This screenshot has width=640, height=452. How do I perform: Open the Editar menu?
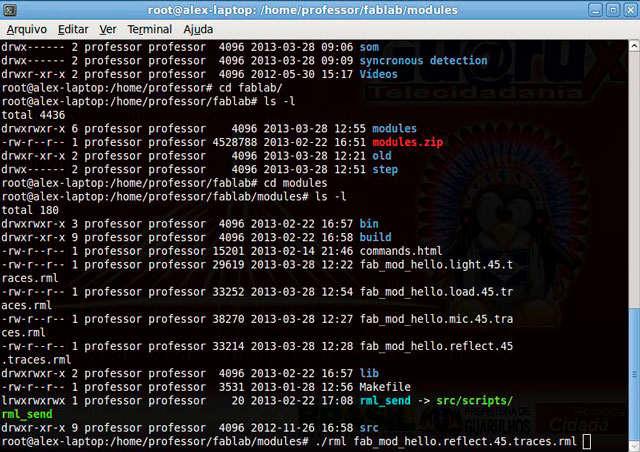tap(73, 29)
